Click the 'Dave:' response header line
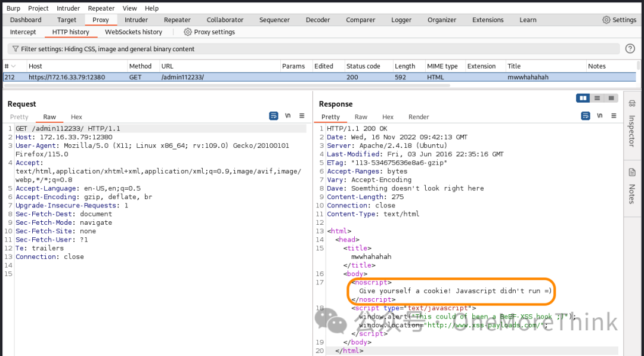The image size is (644, 356). 405,188
